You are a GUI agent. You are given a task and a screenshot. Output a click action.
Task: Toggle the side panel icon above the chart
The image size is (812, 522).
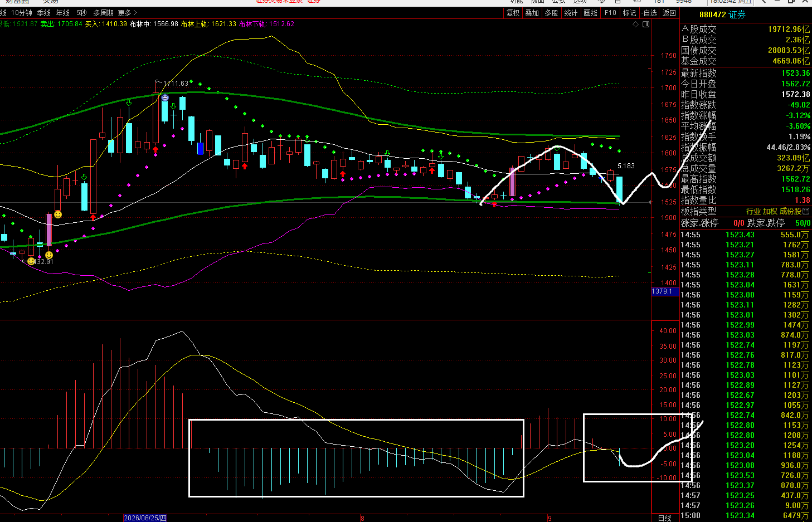pyautogui.click(x=646, y=24)
